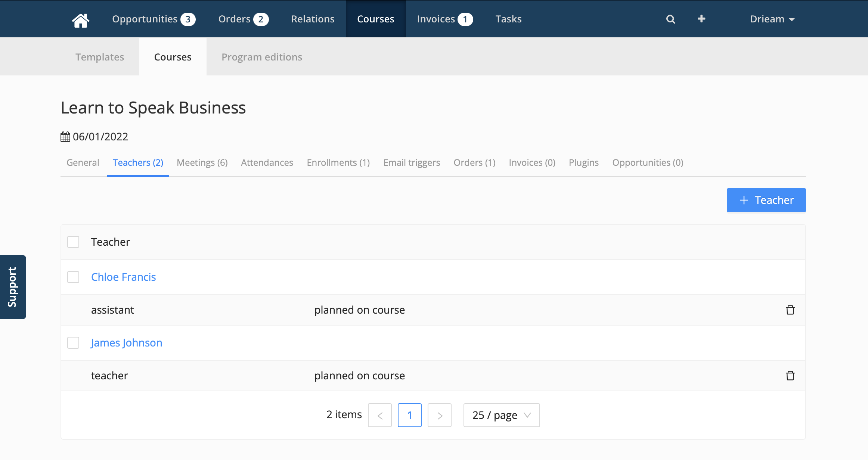Click the 06/01/2022 course date
The width and height of the screenshot is (868, 460).
[x=100, y=137]
